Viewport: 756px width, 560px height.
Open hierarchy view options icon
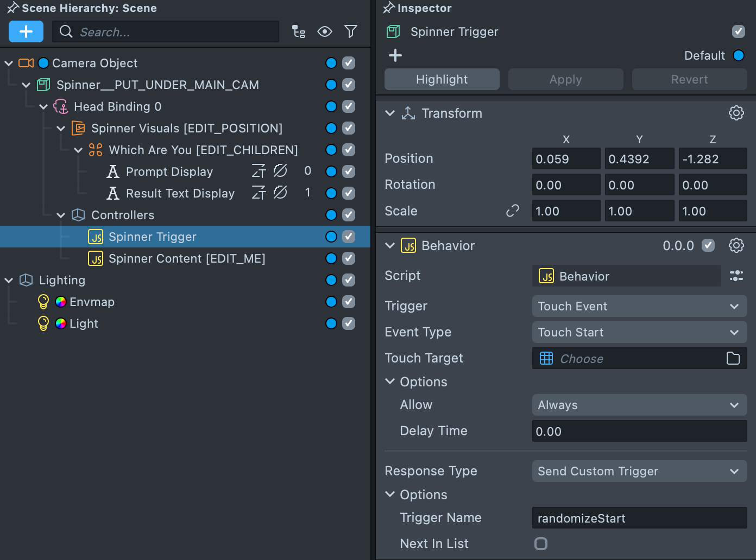coord(299,32)
